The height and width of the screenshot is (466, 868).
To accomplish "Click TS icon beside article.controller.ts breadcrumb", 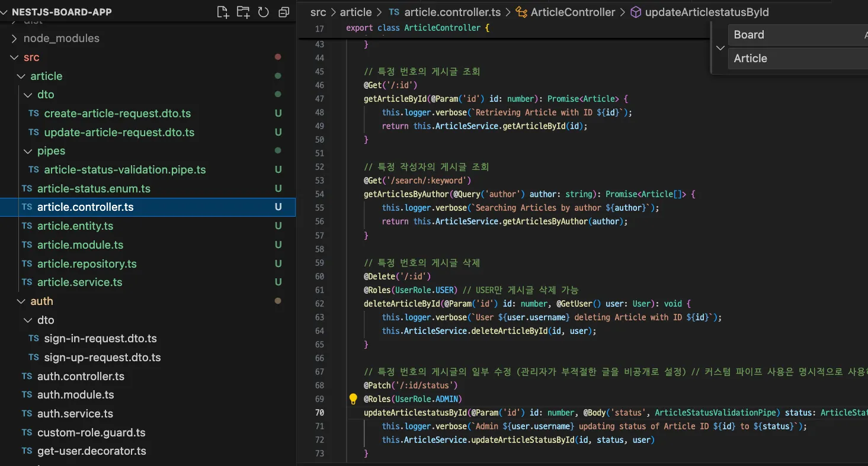I will pyautogui.click(x=394, y=12).
